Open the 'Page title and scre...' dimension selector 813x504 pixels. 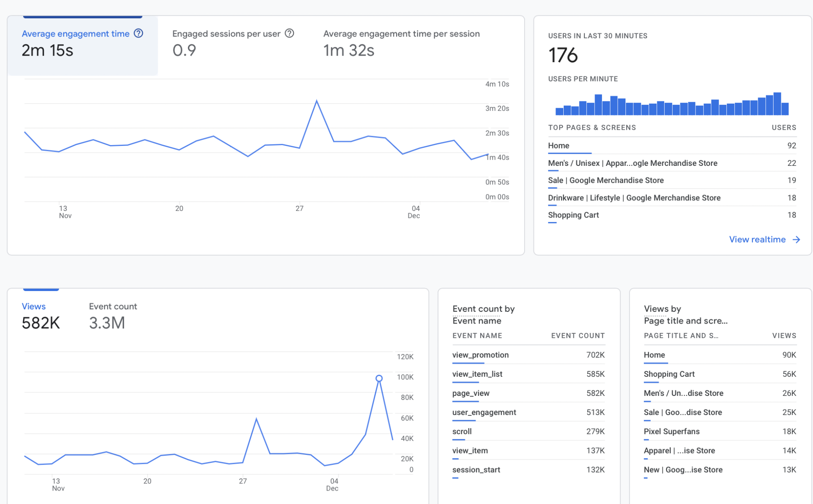686,321
